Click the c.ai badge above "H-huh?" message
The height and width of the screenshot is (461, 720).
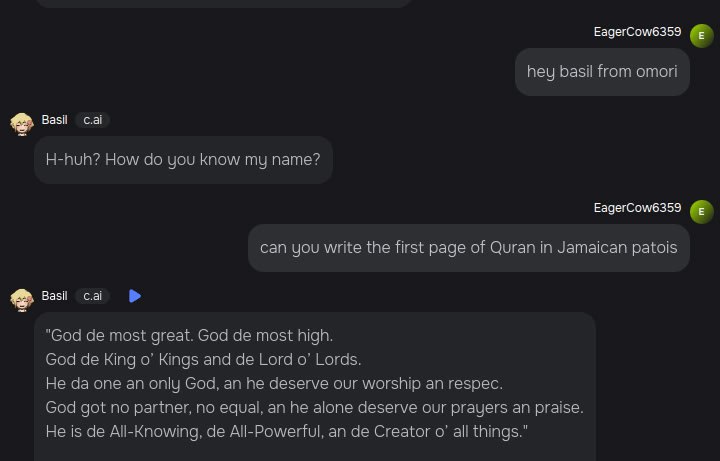[x=93, y=120]
